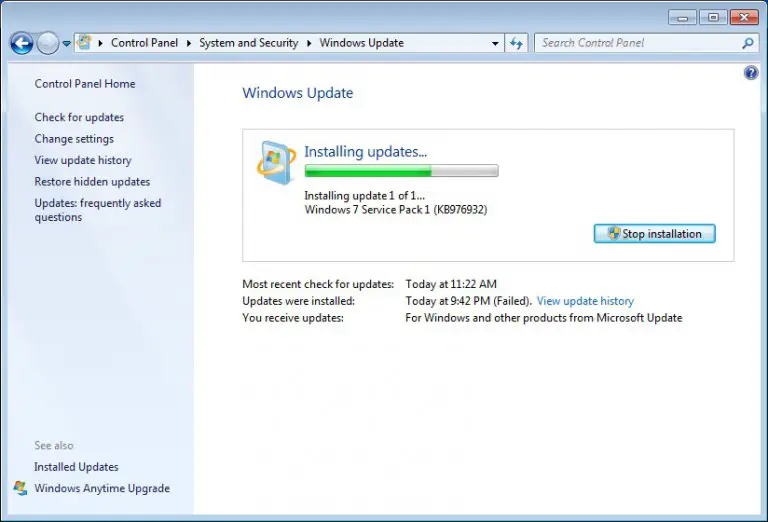Expand the arrow after Control Panel breadcrumb
Image resolution: width=768 pixels, height=522 pixels.
(189, 43)
